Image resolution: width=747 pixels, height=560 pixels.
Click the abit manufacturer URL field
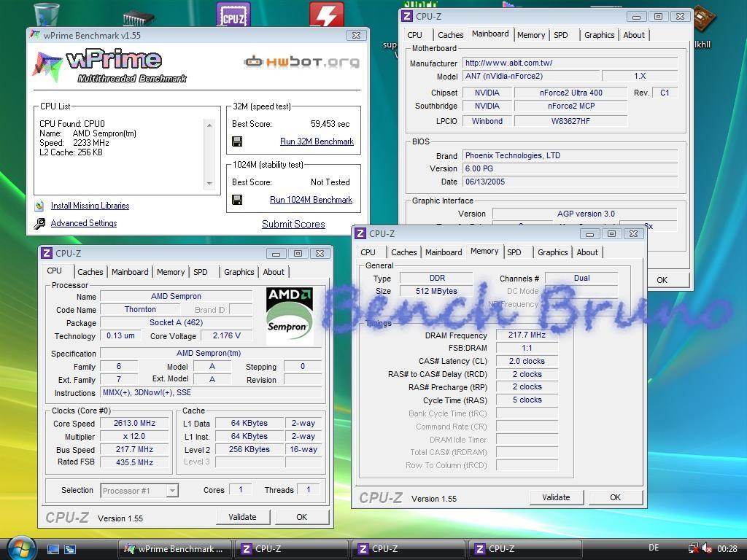[x=570, y=63]
